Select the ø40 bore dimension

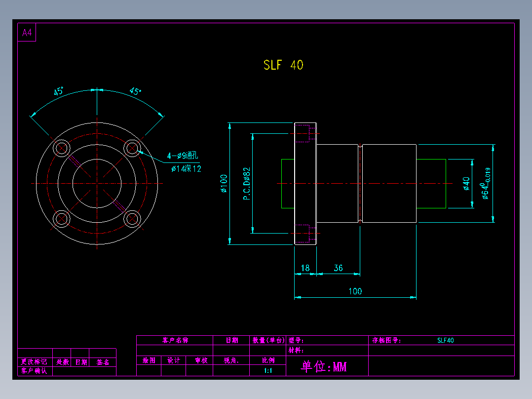coord(466,184)
